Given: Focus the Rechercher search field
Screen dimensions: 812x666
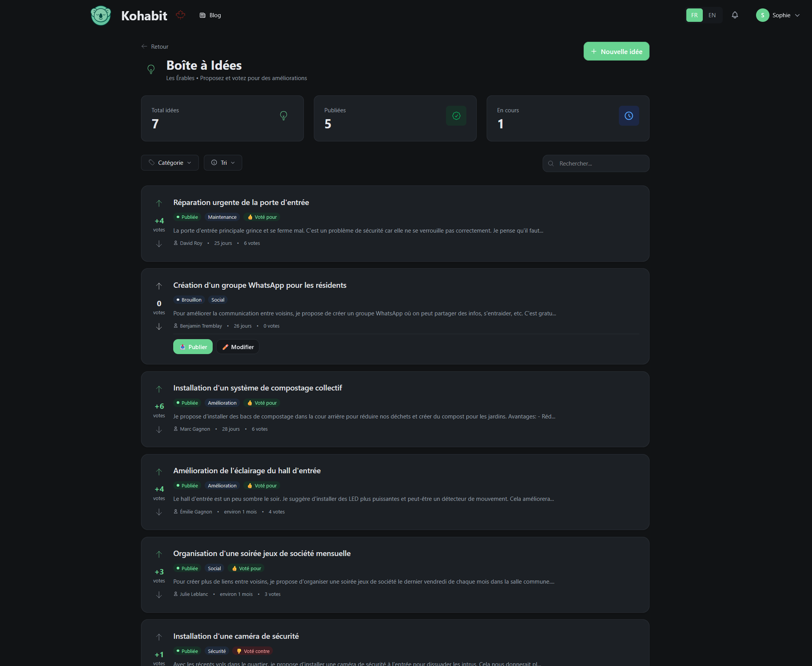Looking at the screenshot, I should coord(600,163).
